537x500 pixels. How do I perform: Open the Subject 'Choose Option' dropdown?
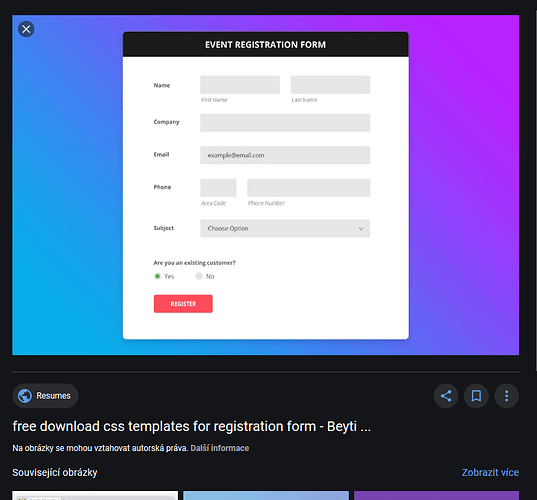[x=285, y=228]
